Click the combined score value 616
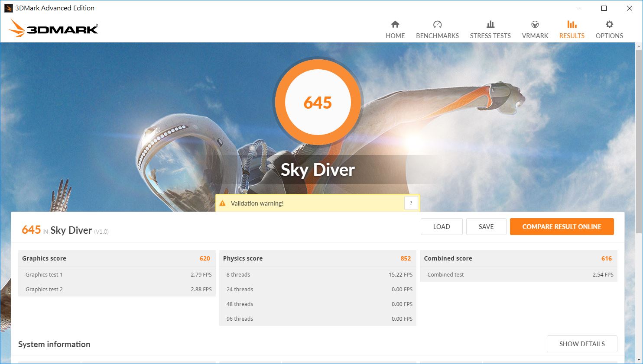The height and width of the screenshot is (364, 643). coord(607,258)
